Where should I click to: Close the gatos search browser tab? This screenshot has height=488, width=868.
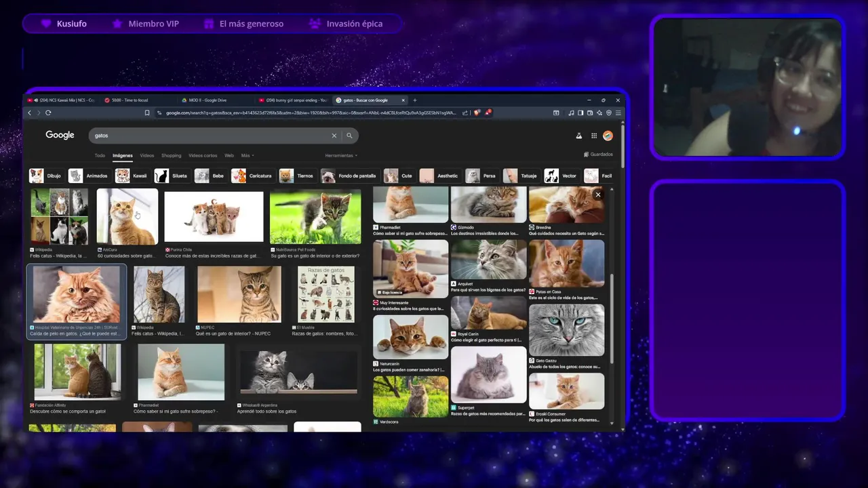coord(403,100)
